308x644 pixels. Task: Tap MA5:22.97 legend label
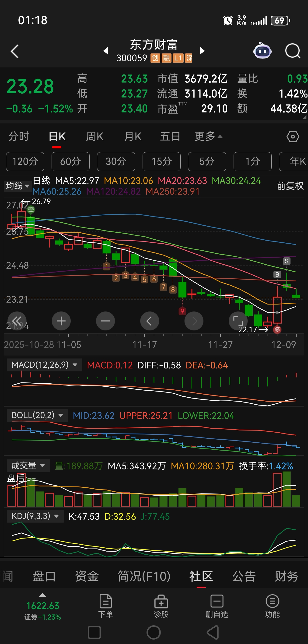tap(77, 181)
